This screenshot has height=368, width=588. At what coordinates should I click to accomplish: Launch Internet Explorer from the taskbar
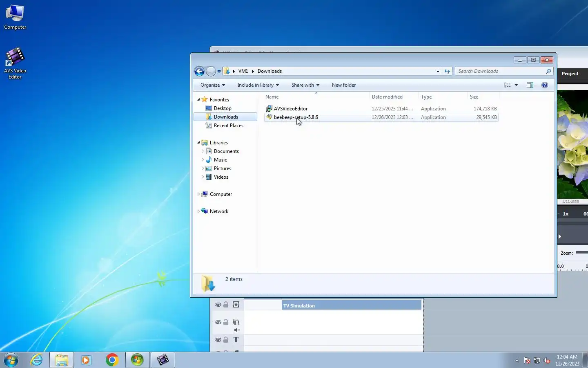click(37, 360)
